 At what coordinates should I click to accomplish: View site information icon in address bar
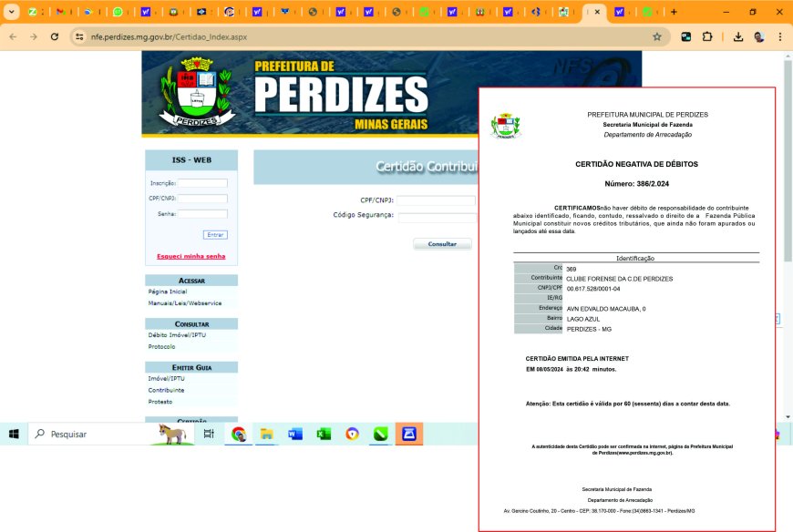pos(79,36)
